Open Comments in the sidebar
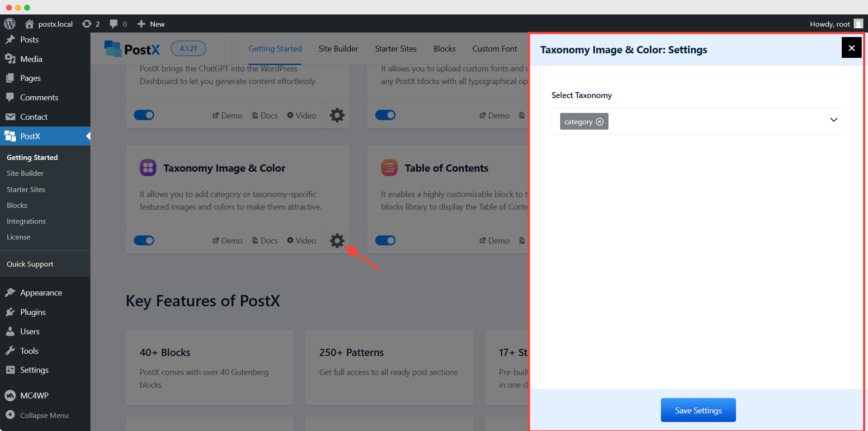 pos(45,98)
